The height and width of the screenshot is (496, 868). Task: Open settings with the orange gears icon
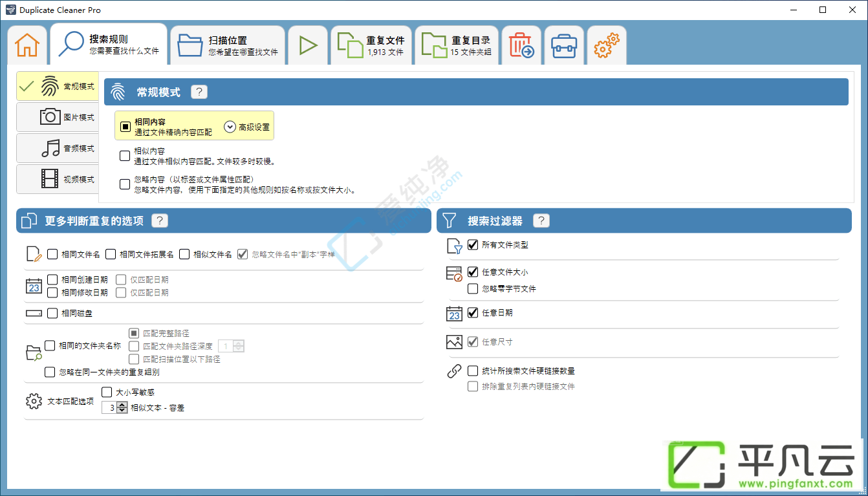(x=606, y=45)
